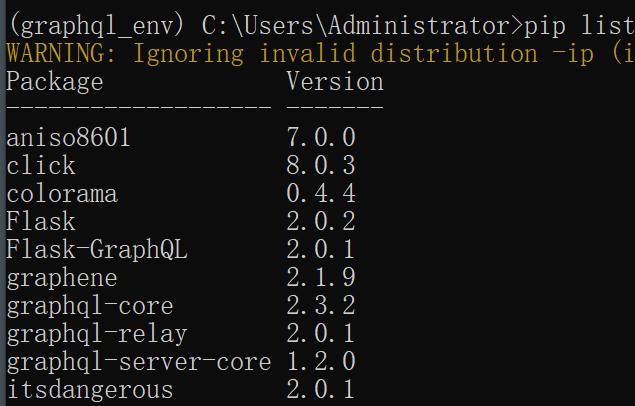Select the graphql-core package name
635x406 pixels.
90,306
